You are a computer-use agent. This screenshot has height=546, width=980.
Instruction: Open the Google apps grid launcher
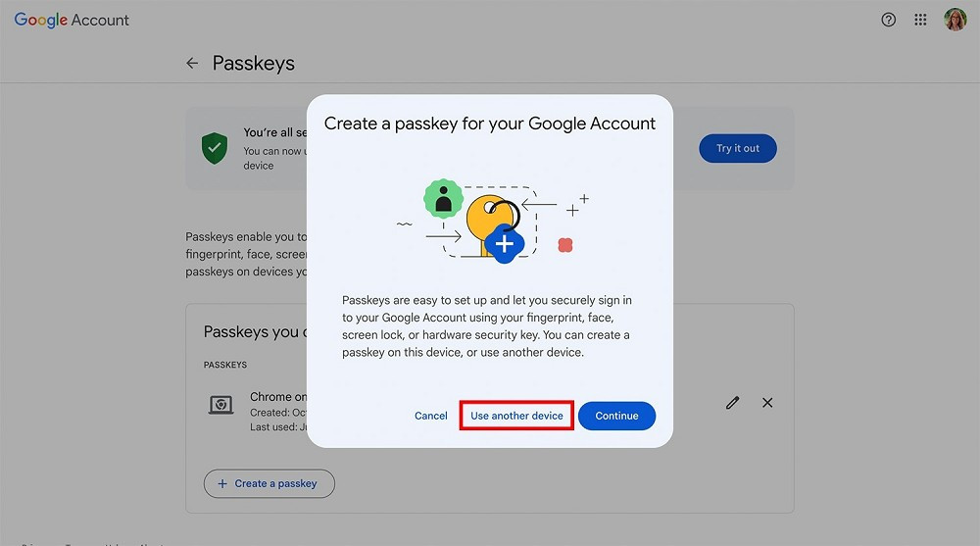[x=920, y=20]
